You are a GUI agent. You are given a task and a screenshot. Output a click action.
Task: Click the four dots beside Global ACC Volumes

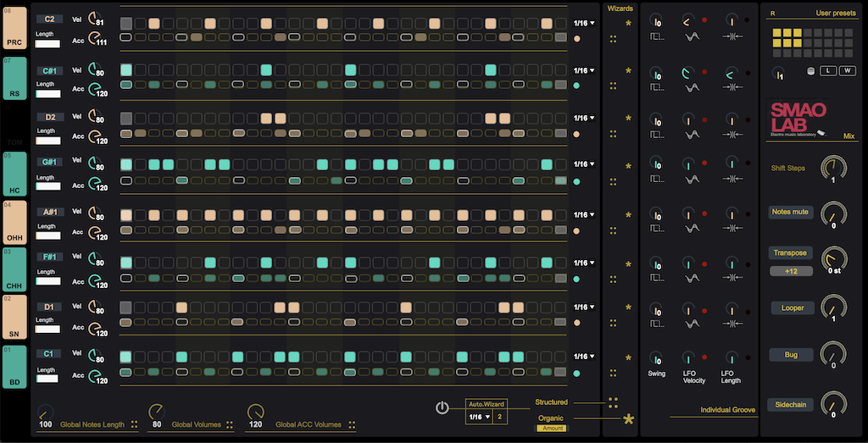click(x=352, y=424)
